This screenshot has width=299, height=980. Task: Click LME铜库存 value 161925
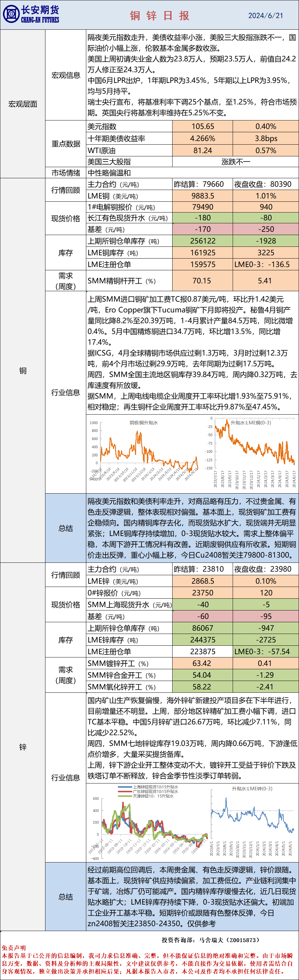(203, 253)
